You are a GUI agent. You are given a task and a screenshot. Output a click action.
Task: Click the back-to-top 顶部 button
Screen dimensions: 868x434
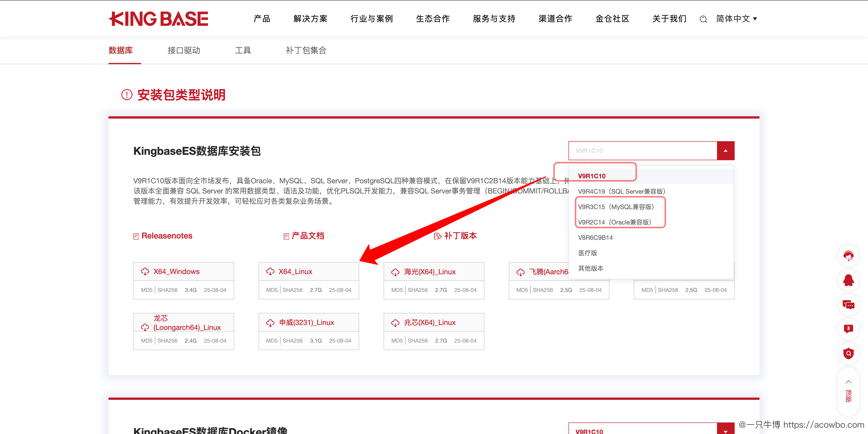(848, 392)
